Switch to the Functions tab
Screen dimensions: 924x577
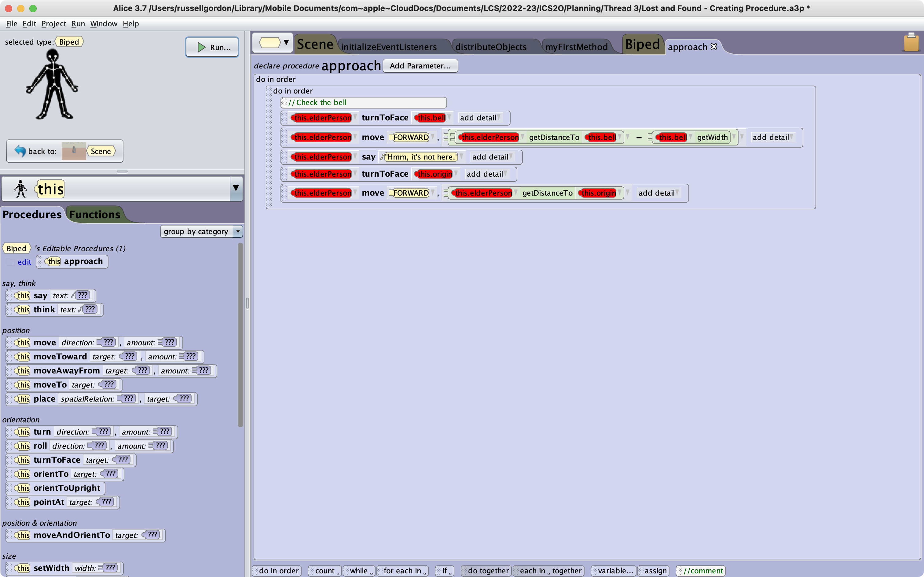click(x=94, y=215)
